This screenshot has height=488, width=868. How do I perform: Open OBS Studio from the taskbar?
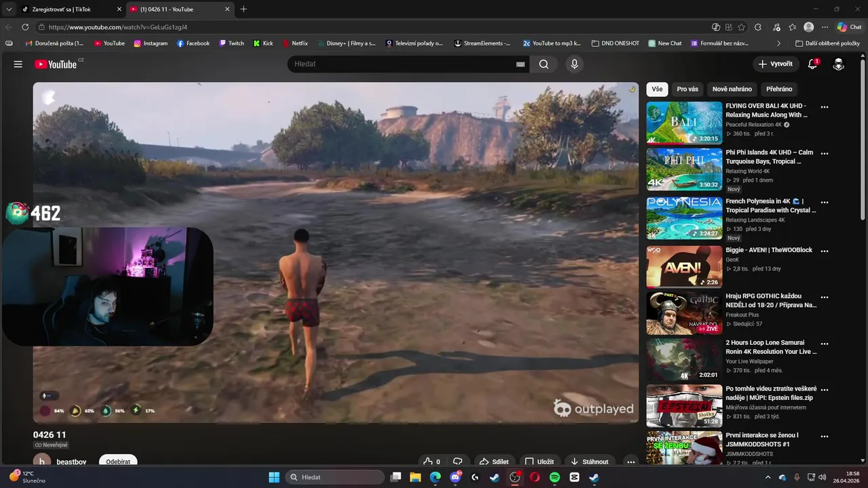pos(515,477)
